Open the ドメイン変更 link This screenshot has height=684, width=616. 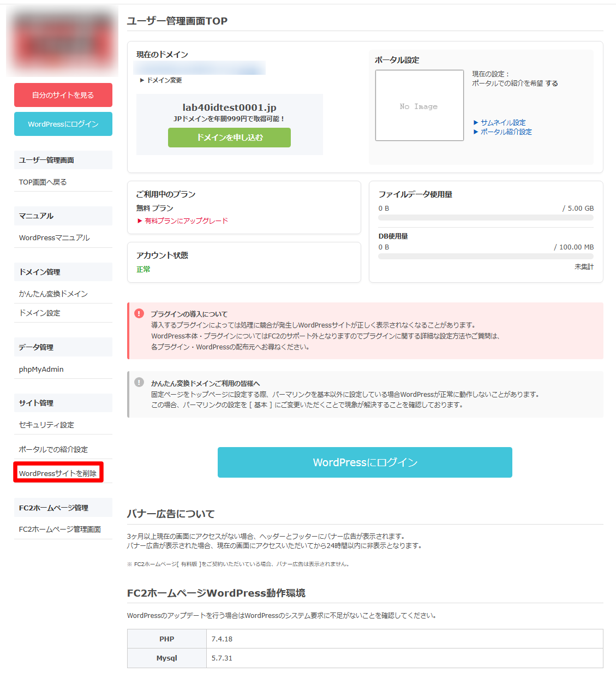(x=164, y=80)
